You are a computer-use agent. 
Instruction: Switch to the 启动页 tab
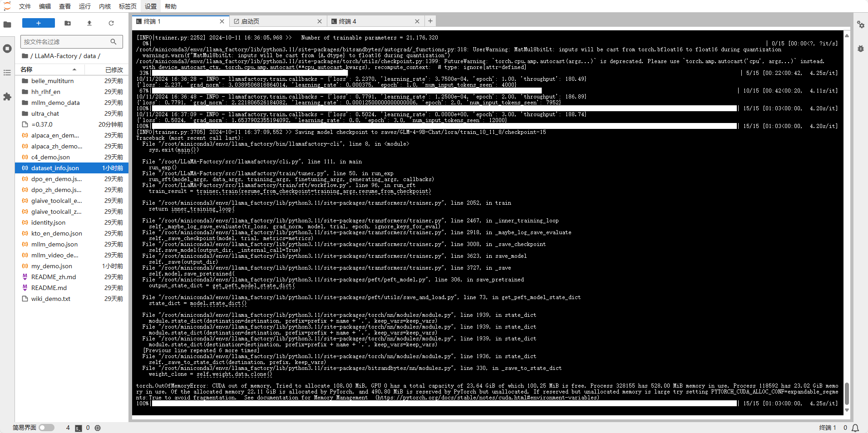[278, 21]
